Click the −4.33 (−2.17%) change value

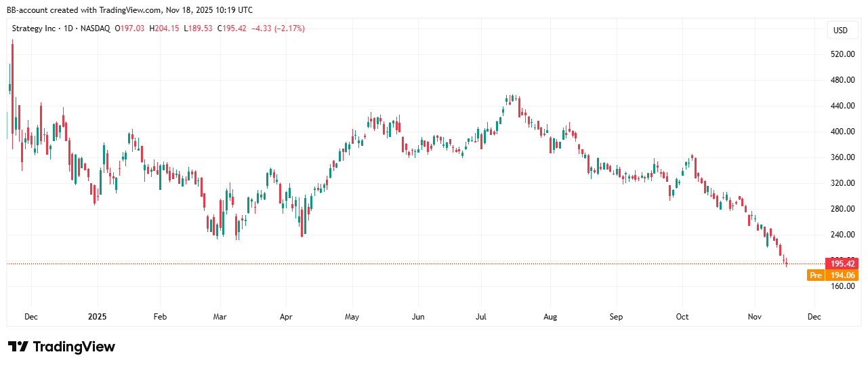click(x=279, y=28)
